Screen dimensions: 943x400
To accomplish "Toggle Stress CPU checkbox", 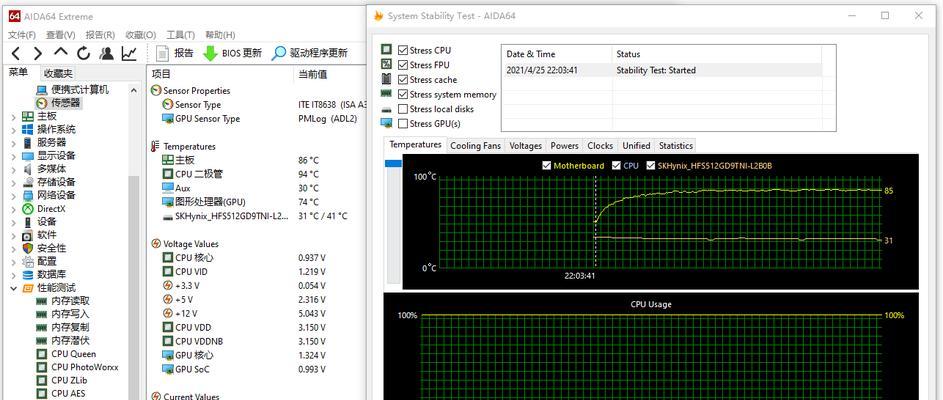I will point(403,50).
